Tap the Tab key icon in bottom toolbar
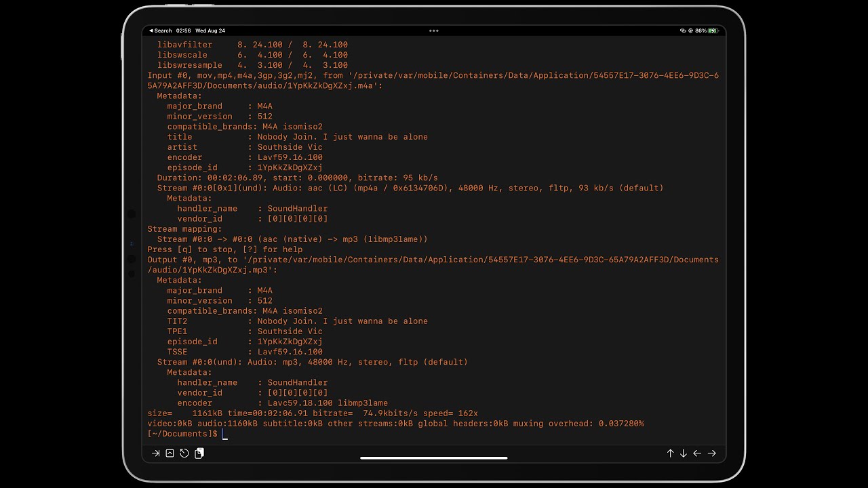 (156, 453)
